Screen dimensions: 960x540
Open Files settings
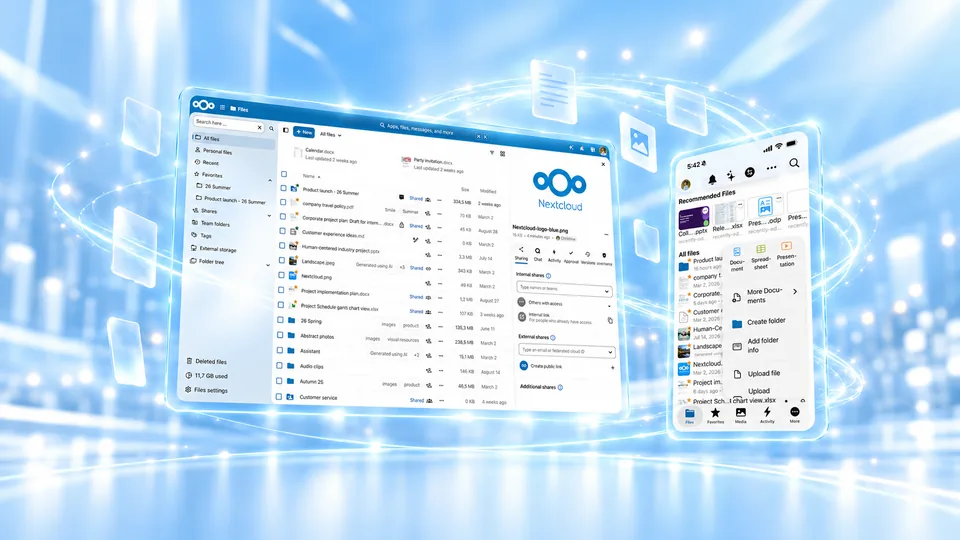[206, 390]
